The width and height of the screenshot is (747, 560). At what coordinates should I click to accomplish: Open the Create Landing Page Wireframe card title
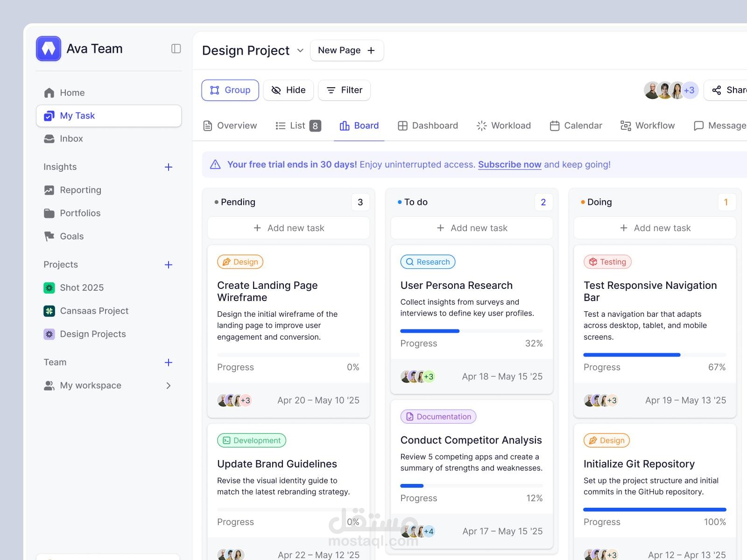[268, 292]
